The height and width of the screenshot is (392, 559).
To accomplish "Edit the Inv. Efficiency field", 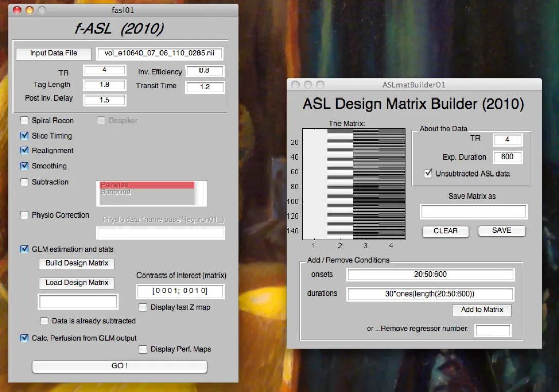I will click(204, 71).
